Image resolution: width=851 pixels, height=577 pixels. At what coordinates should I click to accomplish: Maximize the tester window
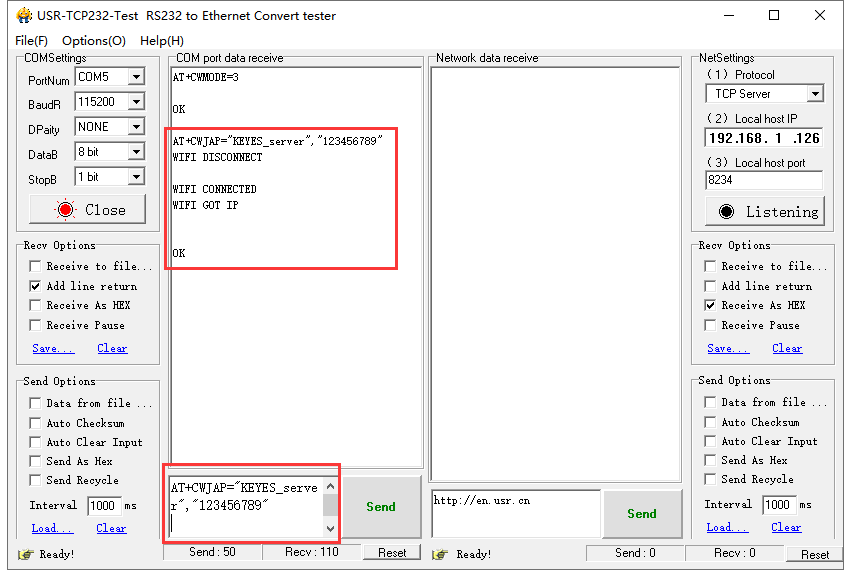pos(774,15)
